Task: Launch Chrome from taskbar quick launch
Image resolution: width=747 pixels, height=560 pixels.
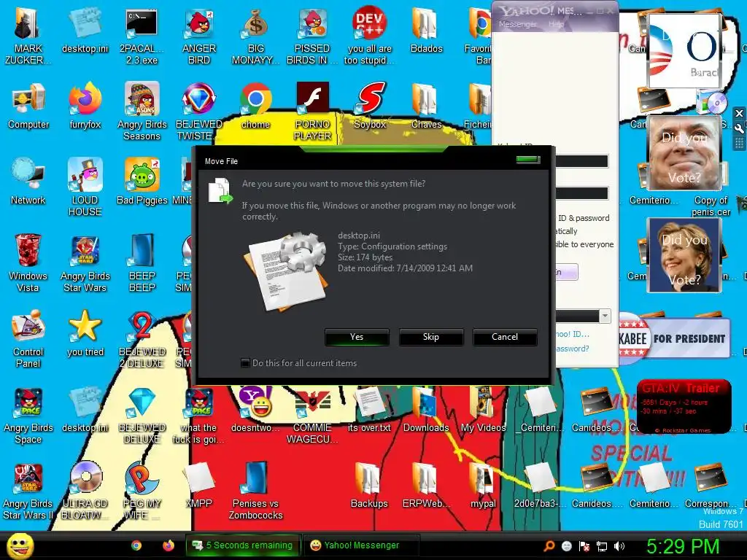Action: pos(136,545)
